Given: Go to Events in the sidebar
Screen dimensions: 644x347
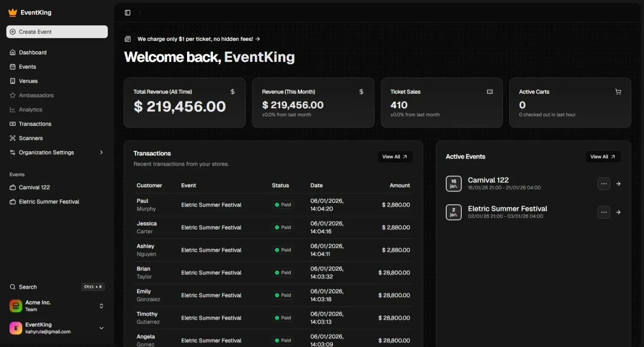Looking at the screenshot, I should 27,67.
